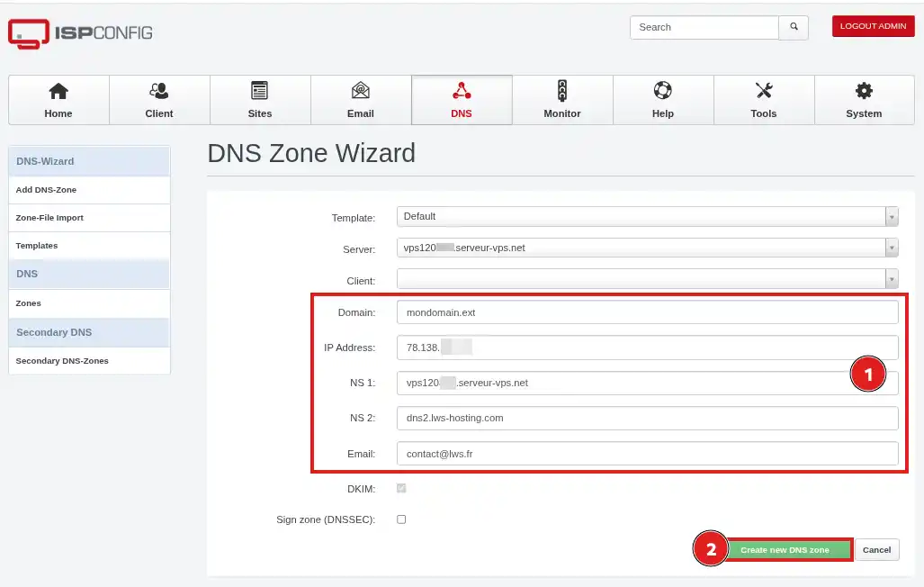Click the Email input field

coord(647,454)
